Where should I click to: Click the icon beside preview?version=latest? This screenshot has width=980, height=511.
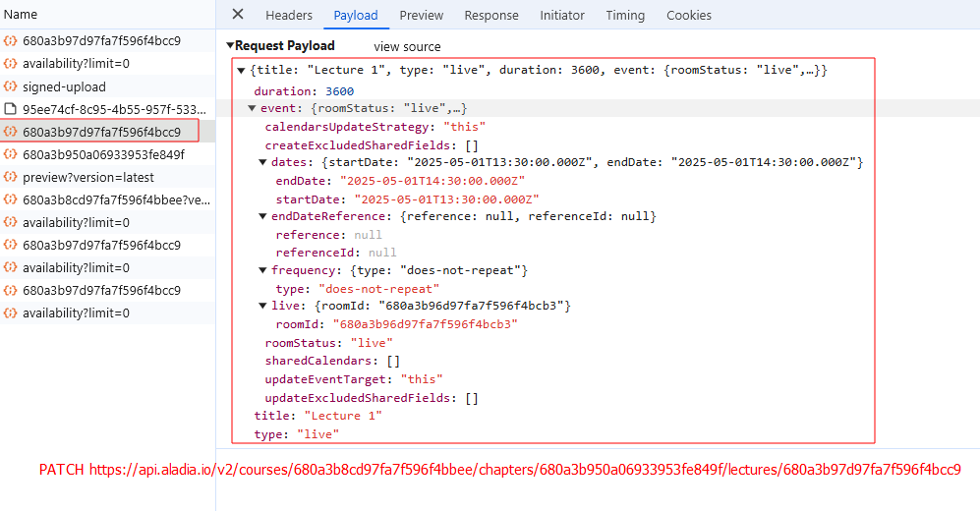(10, 177)
